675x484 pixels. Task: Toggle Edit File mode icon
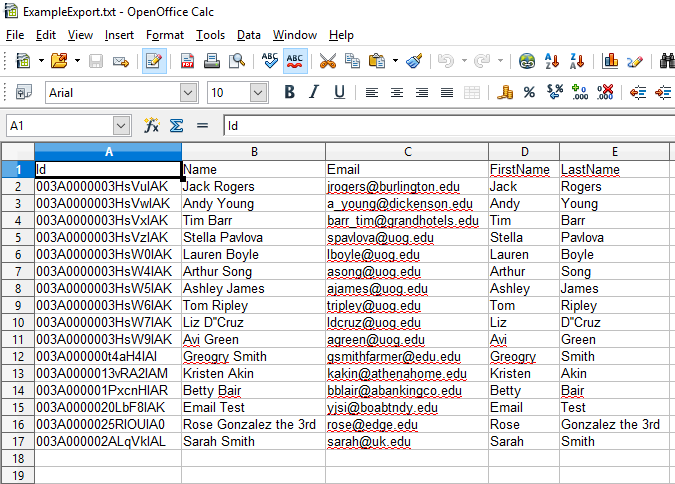(154, 61)
